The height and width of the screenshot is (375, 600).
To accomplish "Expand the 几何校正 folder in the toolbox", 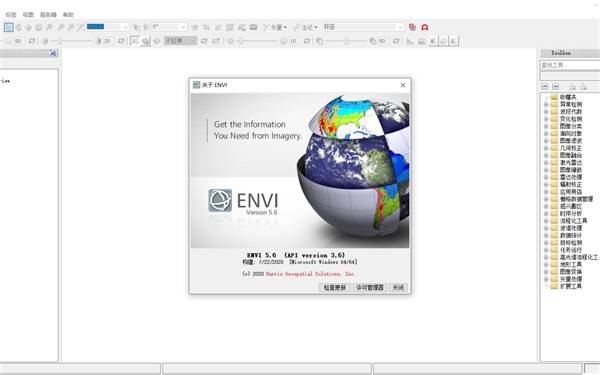I will pos(546,148).
